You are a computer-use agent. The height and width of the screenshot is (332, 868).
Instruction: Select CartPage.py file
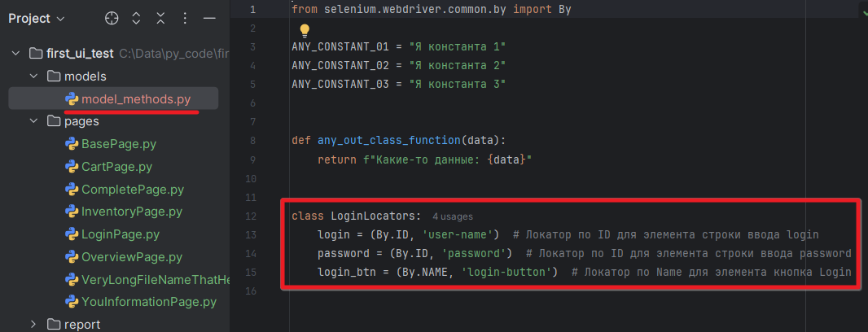click(116, 167)
